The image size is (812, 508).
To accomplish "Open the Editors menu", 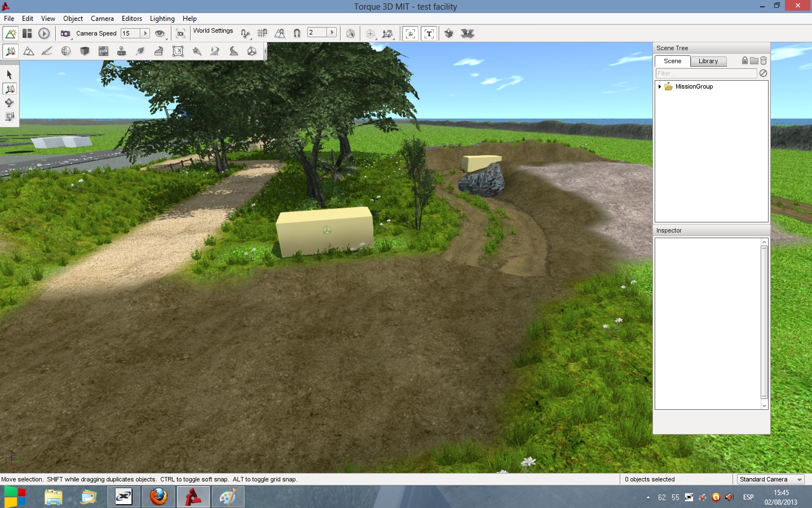I will [132, 19].
